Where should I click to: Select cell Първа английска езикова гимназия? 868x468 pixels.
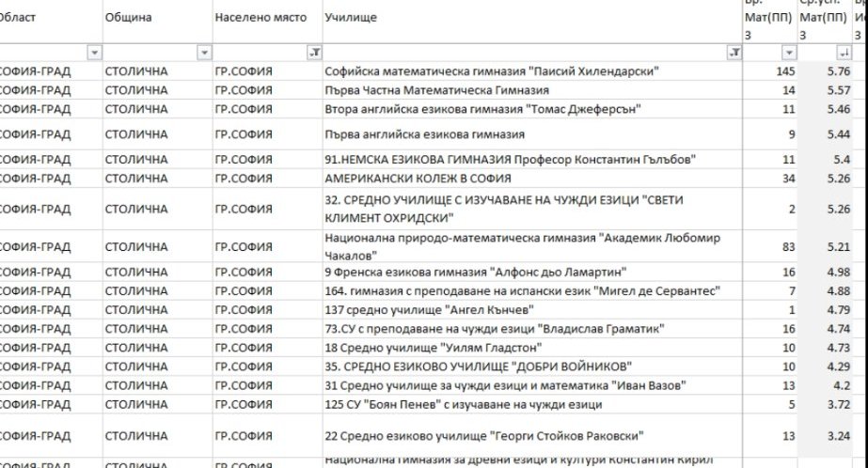pyautogui.click(x=532, y=134)
